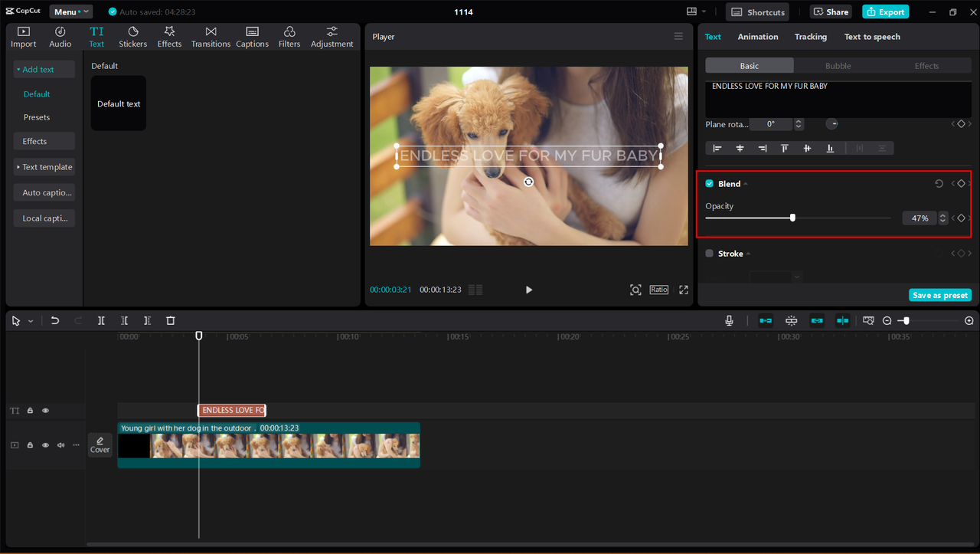Zoom in the timeline
Viewport: 980px width, 554px height.
pos(969,321)
